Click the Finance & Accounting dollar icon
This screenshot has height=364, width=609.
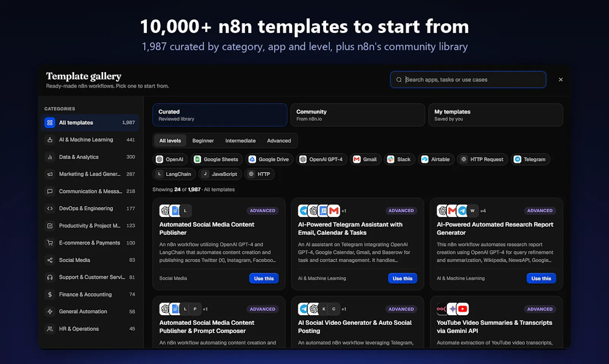coord(50,294)
